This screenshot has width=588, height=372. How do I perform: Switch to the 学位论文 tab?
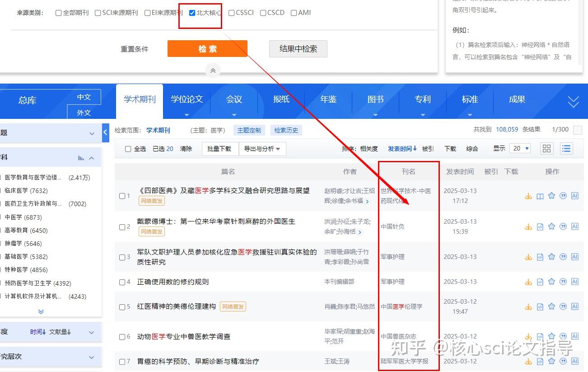tap(187, 99)
